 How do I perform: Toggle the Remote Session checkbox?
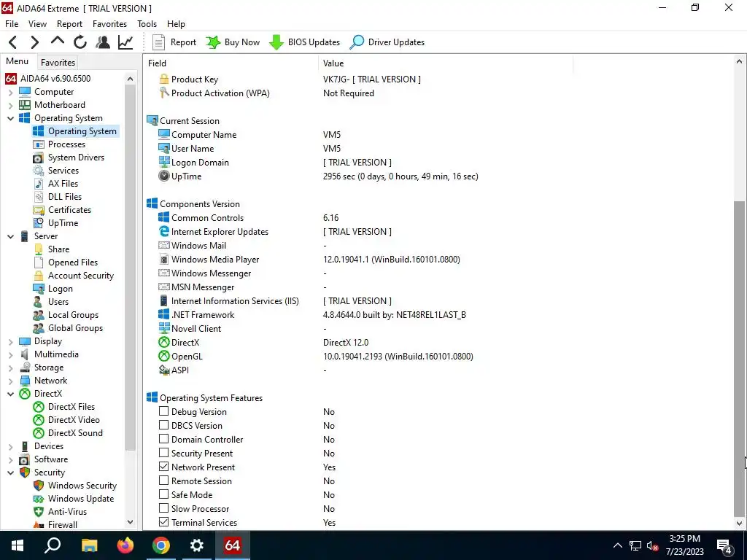(x=164, y=481)
